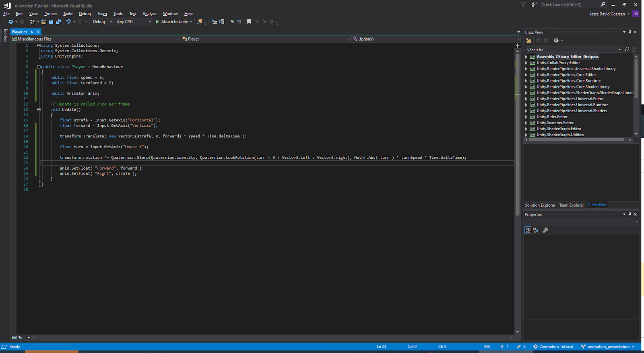The width and height of the screenshot is (644, 353).
Task: Save Player.cs with the save icon
Action: pos(51,22)
